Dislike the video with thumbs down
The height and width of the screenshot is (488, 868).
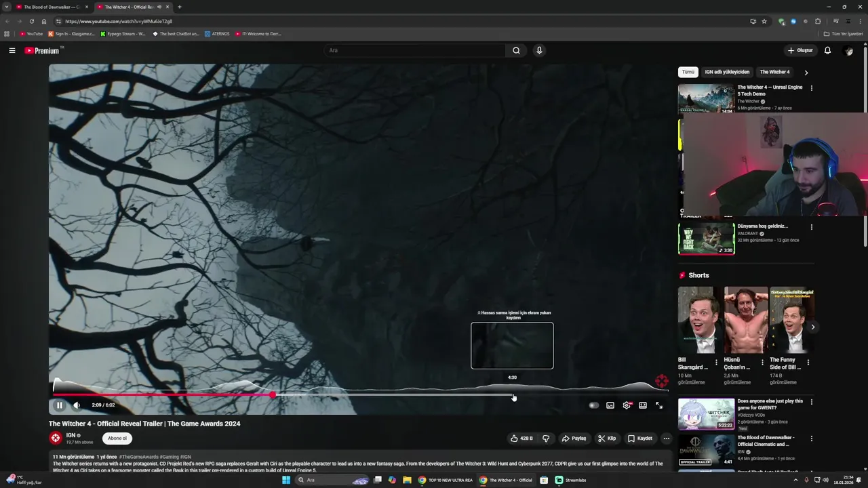545,439
